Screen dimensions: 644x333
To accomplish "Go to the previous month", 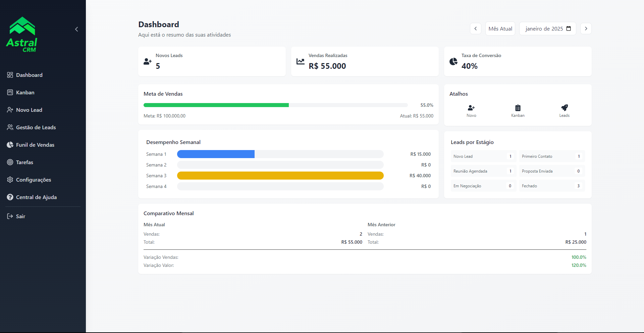I will [475, 29].
